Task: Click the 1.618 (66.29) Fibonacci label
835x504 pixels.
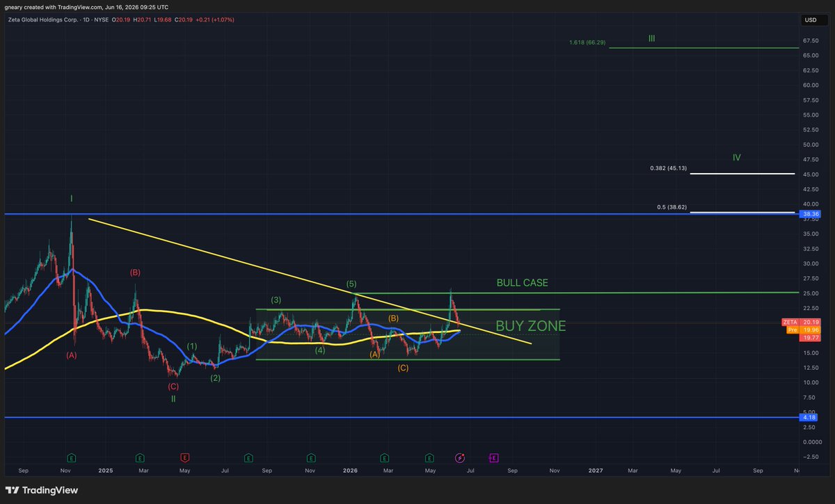Action: [587, 42]
